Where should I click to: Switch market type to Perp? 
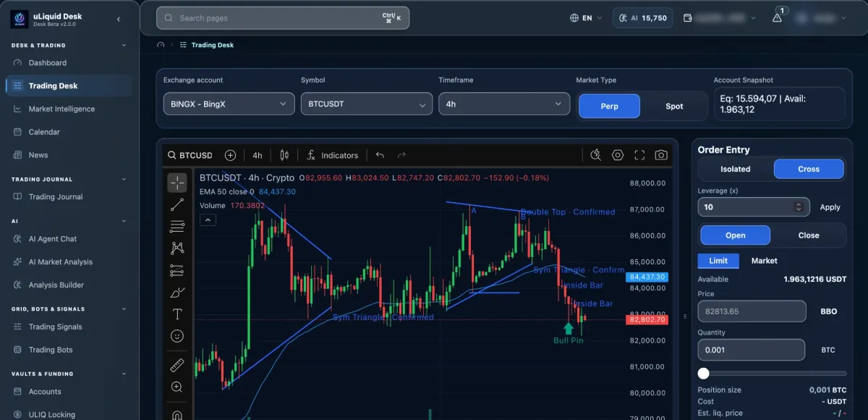tap(610, 106)
